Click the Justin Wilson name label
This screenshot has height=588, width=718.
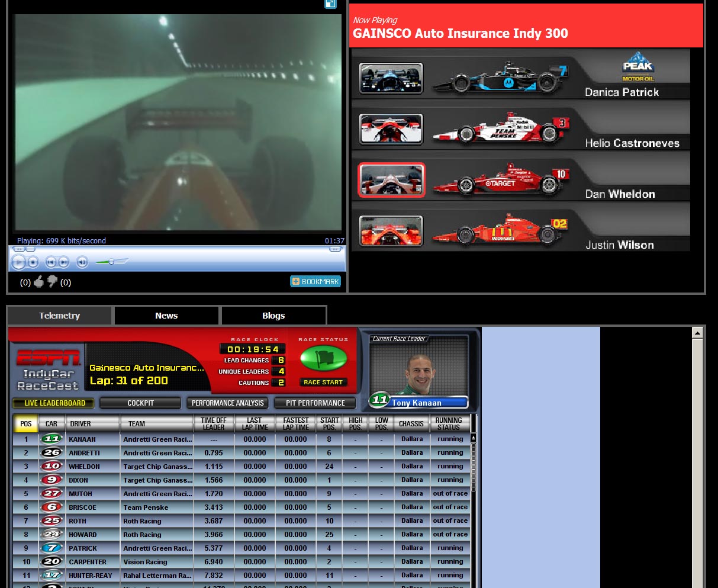pos(620,245)
